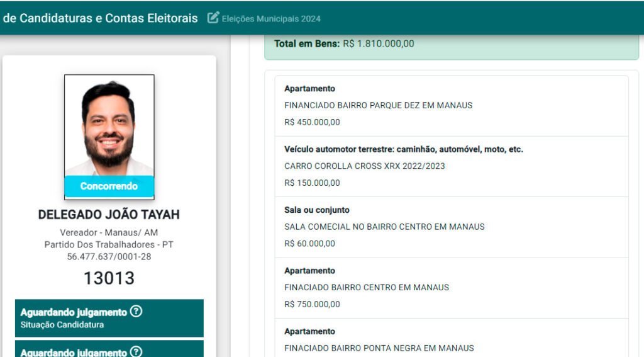Click the Concorrendo status badge
This screenshot has width=644, height=357.
tap(109, 186)
